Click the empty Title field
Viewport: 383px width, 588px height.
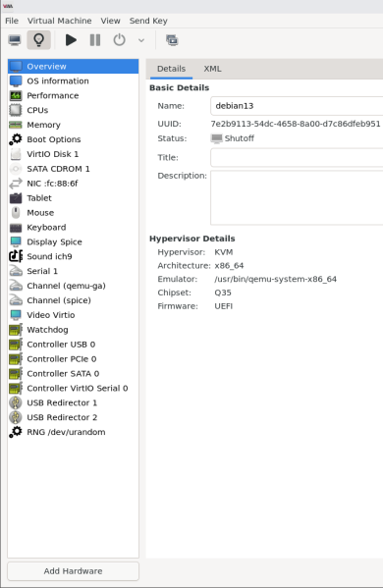[297, 157]
